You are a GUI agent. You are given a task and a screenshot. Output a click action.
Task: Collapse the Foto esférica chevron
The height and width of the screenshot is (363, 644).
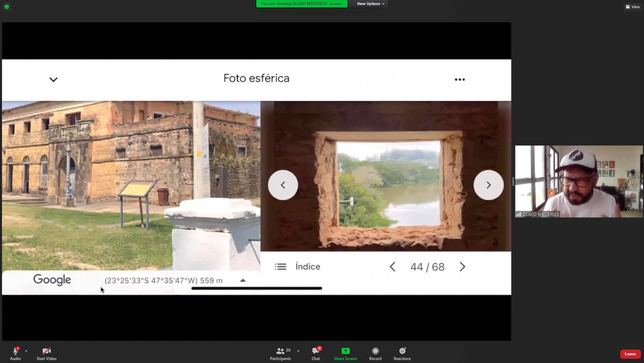[x=53, y=80]
